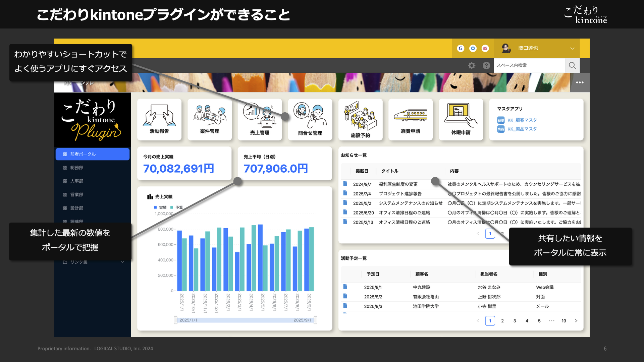Click the 種別 column header
The image size is (644, 362).
pyautogui.click(x=543, y=274)
